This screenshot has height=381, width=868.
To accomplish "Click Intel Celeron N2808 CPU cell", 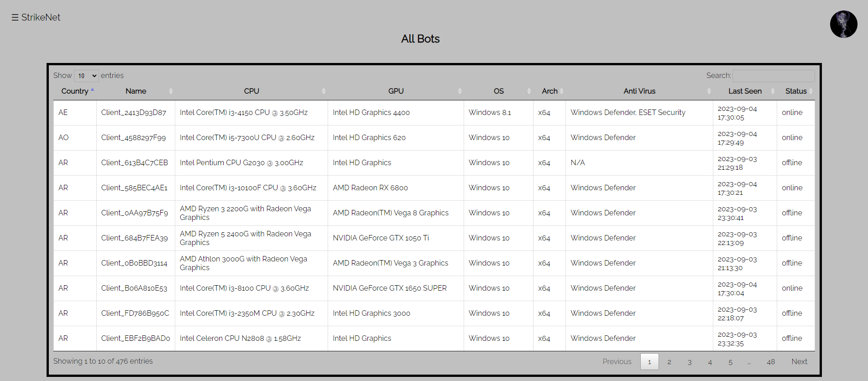I will 251,339.
